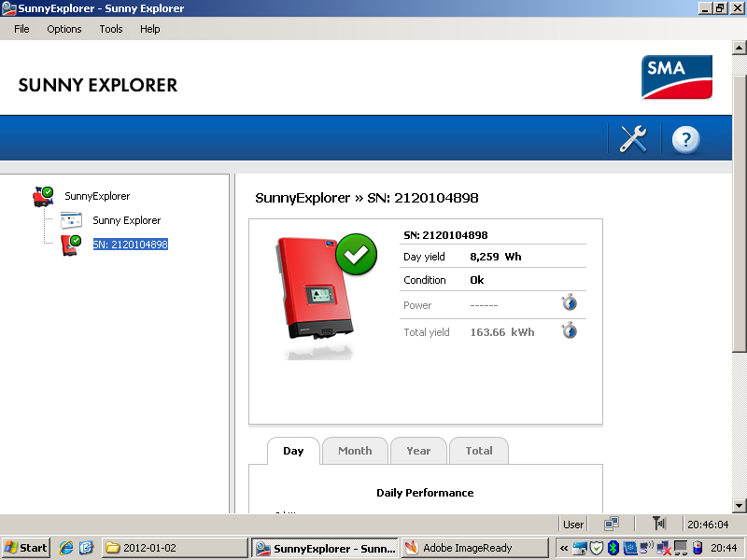
Task: Open help with the question mark icon
Action: click(x=685, y=139)
